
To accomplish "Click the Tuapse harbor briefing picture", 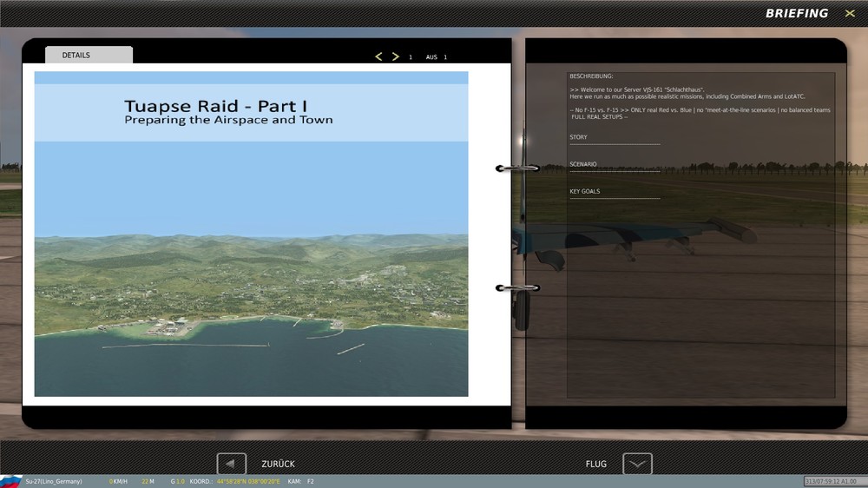I will (252, 234).
